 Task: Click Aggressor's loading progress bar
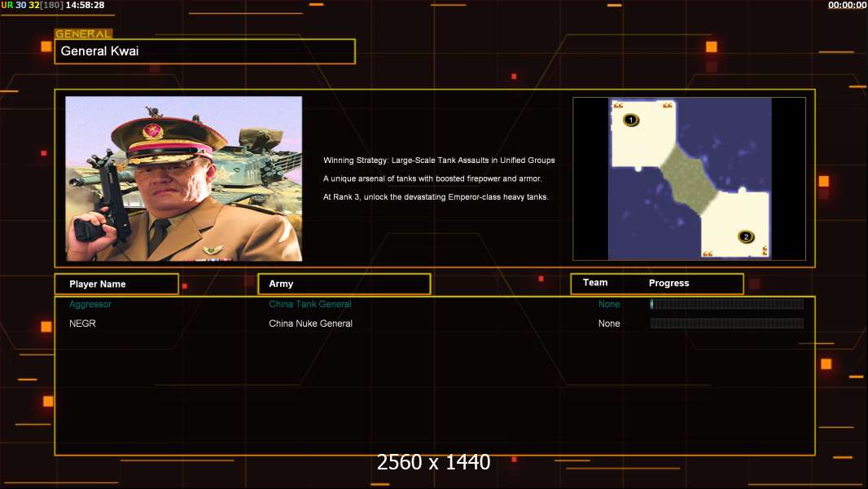click(727, 303)
